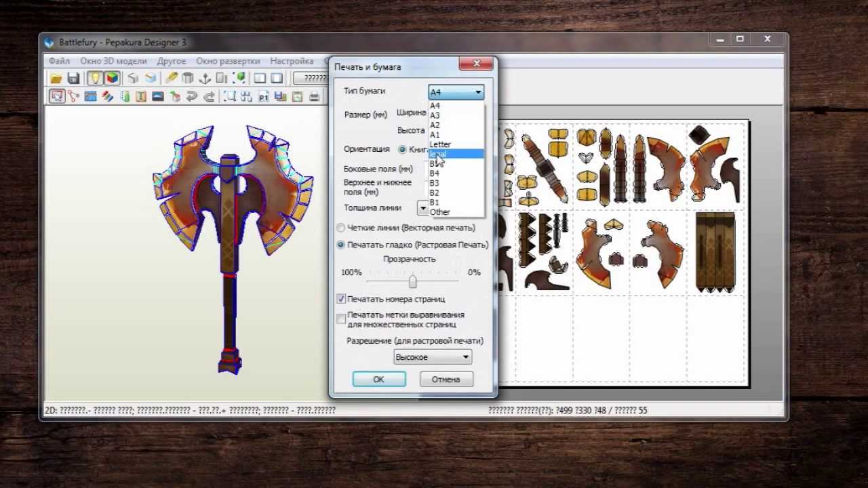Click the colored pencils icon
Screen dimensions: 868x488
click(x=107, y=96)
